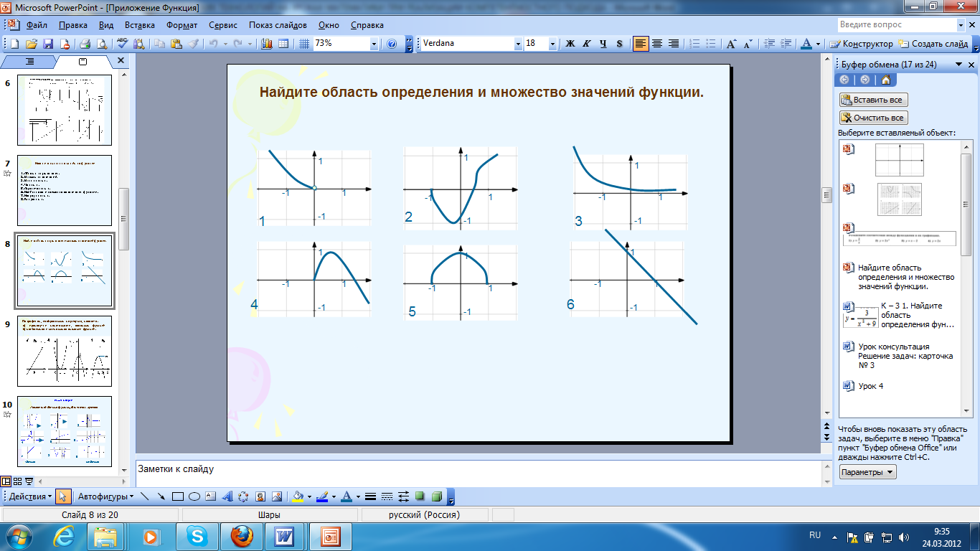Switch to the Outline tab in left pane
Image resolution: width=980 pixels, height=551 pixels.
(x=30, y=62)
